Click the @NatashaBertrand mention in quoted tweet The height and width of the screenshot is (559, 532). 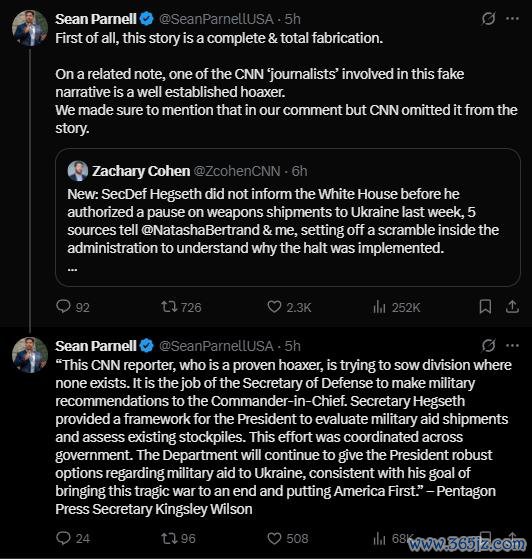200,230
